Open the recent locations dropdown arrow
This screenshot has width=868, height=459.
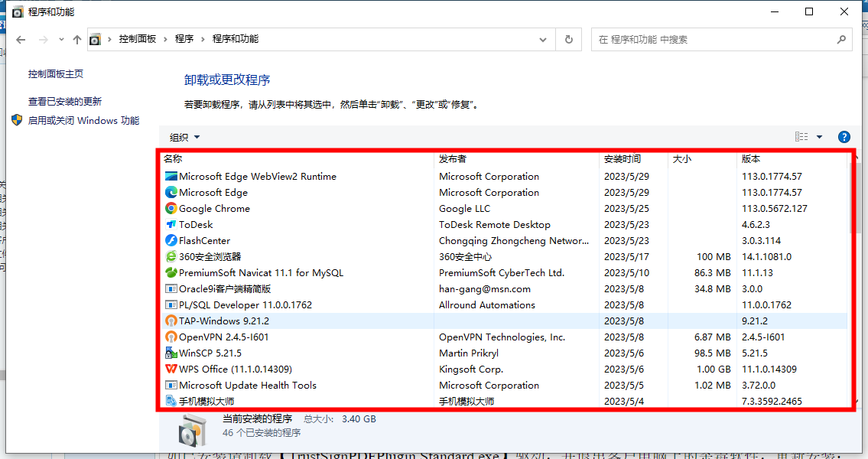pyautogui.click(x=61, y=40)
